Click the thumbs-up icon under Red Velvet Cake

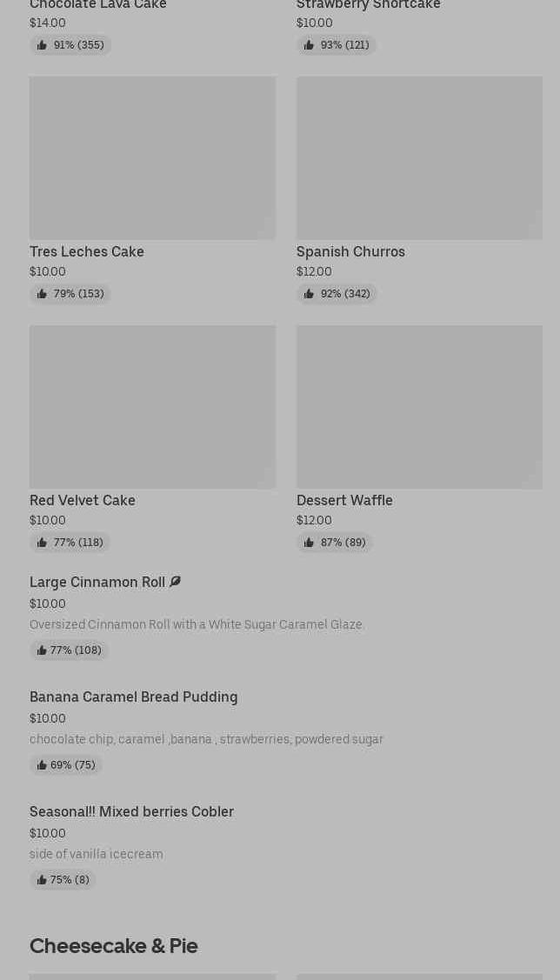(x=42, y=543)
